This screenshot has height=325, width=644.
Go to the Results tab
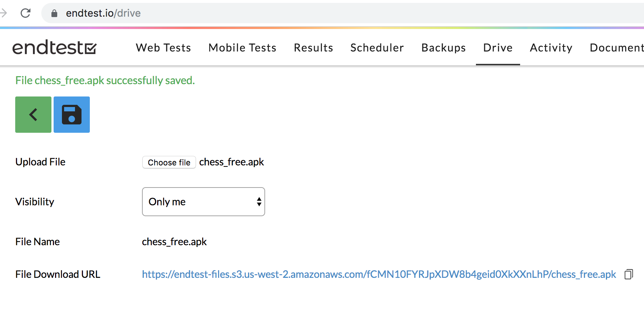coord(313,48)
